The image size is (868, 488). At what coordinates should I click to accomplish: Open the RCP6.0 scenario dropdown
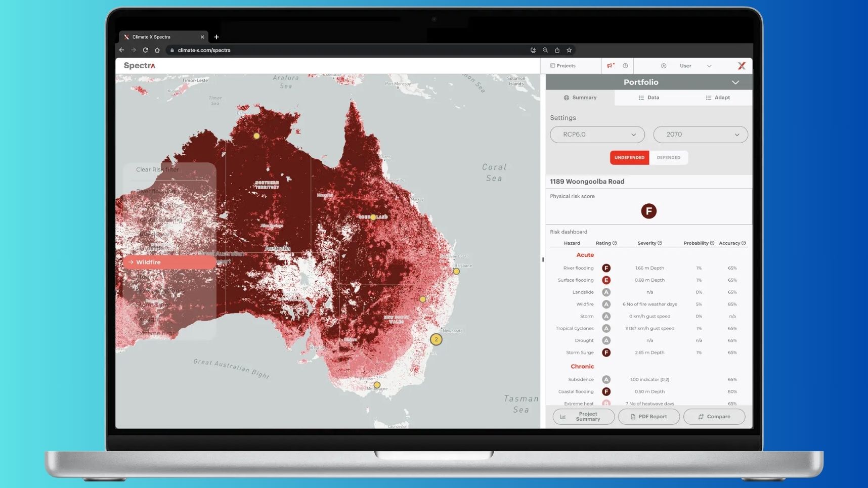point(597,135)
